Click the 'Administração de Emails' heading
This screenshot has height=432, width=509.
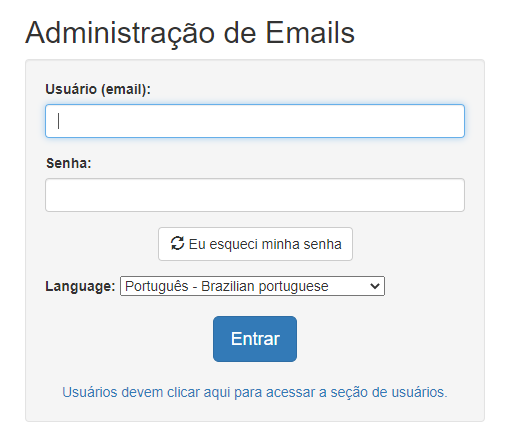[x=190, y=33]
